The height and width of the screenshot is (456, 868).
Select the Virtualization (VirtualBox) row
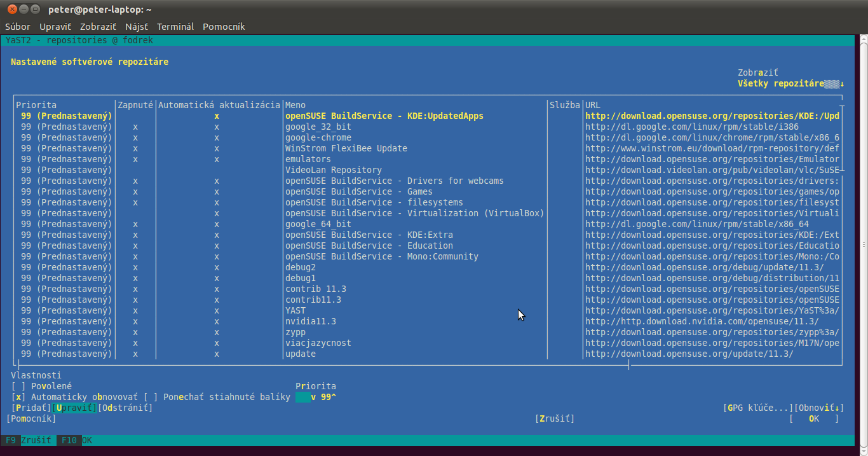(428, 213)
